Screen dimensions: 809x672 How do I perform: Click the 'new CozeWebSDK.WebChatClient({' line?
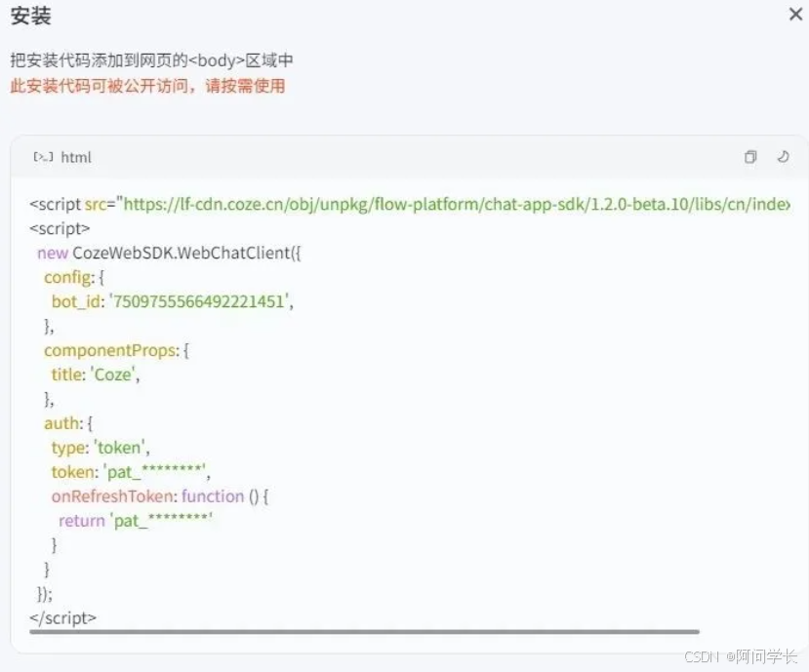click(169, 253)
